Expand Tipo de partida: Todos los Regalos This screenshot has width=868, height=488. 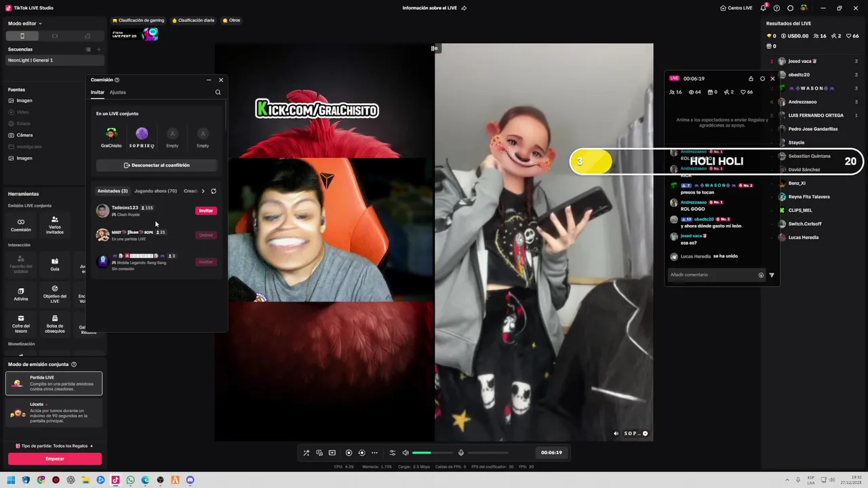tap(54, 446)
